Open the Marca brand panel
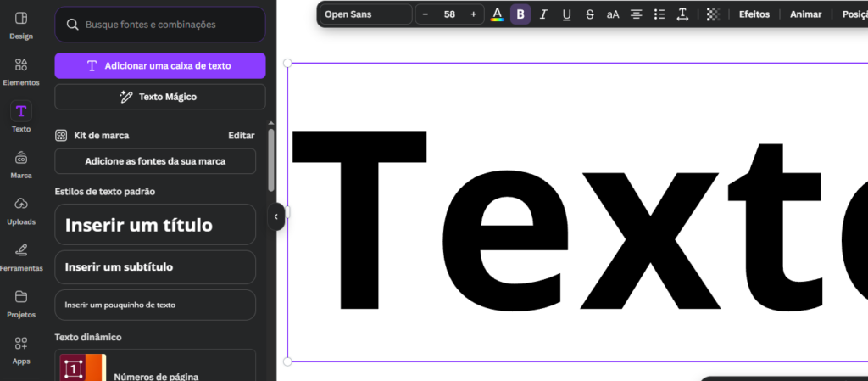 pyautogui.click(x=21, y=164)
